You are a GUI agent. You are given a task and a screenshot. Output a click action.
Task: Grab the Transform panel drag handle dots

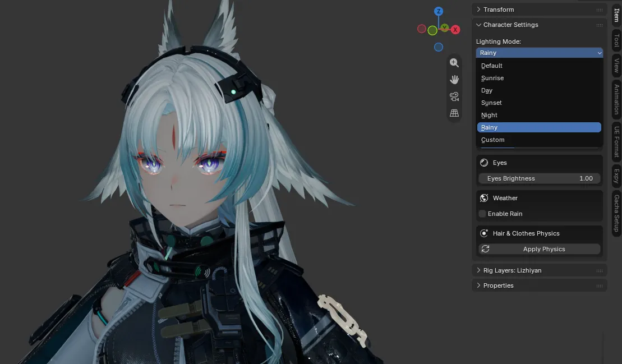(x=600, y=10)
